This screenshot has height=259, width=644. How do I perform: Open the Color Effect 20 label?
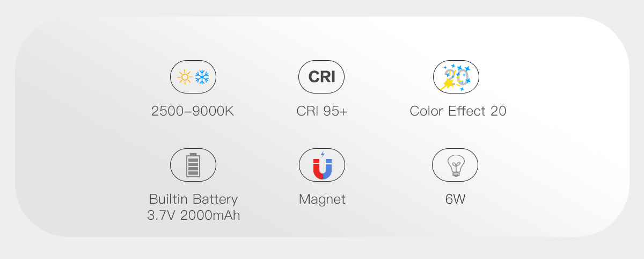(458, 111)
